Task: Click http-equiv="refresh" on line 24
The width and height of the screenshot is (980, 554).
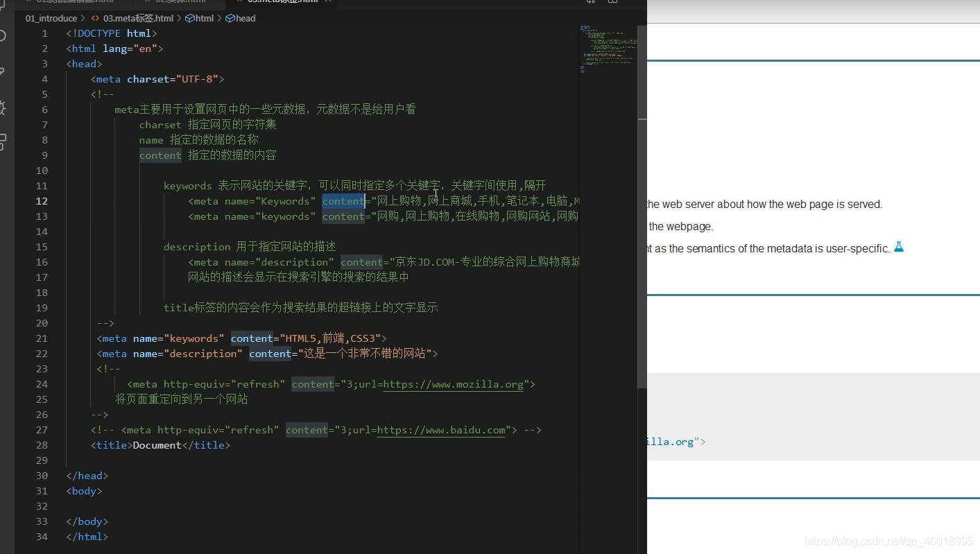Action: [x=225, y=384]
